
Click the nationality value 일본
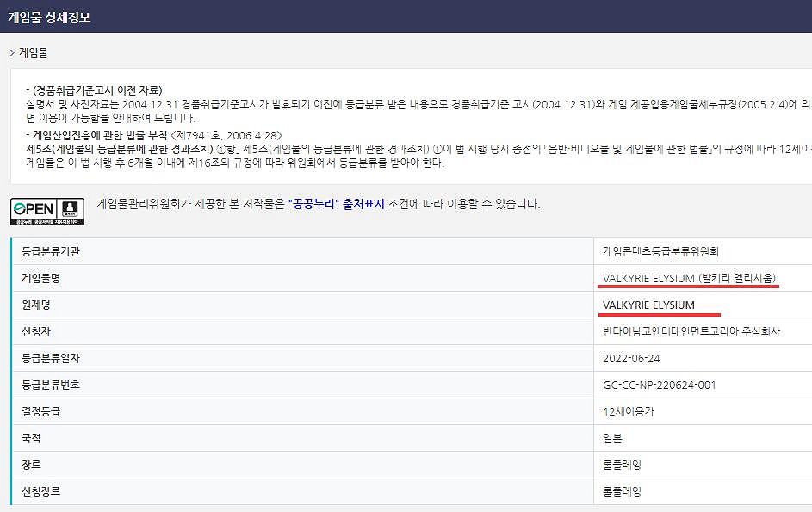coord(612,438)
